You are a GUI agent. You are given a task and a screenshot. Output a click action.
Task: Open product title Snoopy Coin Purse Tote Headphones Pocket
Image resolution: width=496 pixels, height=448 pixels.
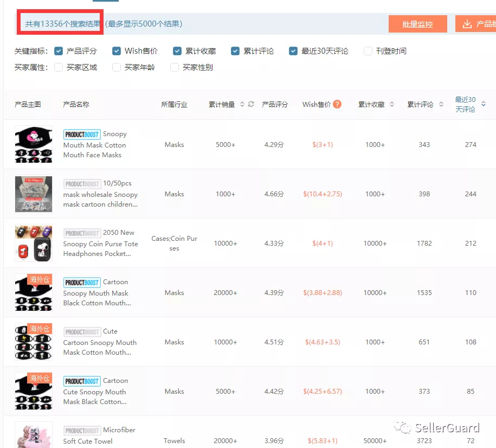point(100,248)
